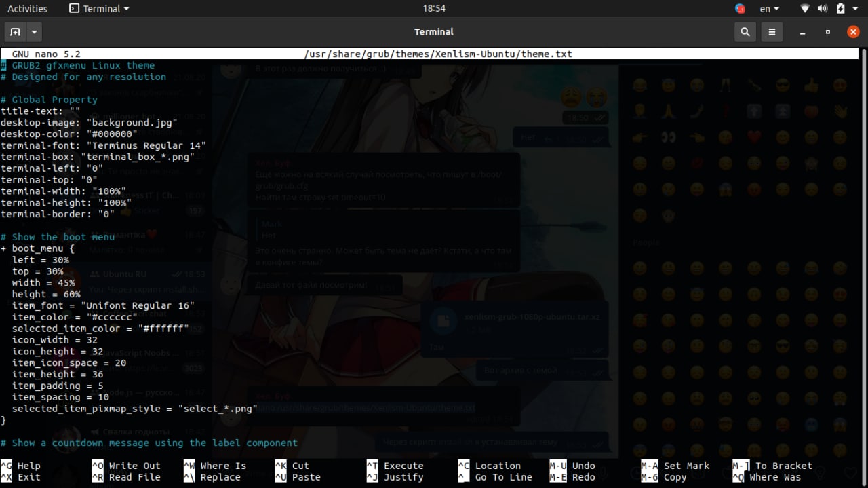Open the 'en' keyboard layout dropdown
This screenshot has height=488, width=868.
(770, 9)
